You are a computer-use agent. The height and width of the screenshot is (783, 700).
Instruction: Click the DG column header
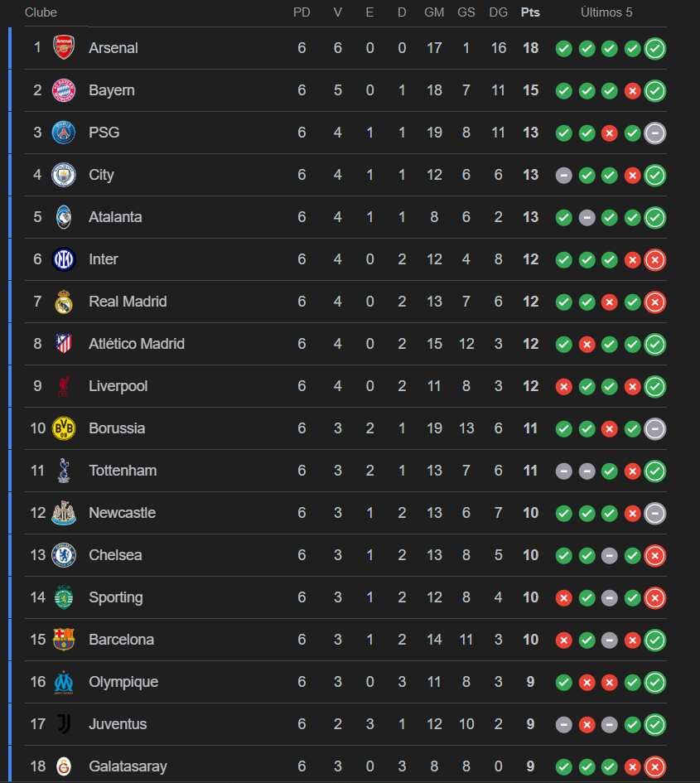coord(499,12)
